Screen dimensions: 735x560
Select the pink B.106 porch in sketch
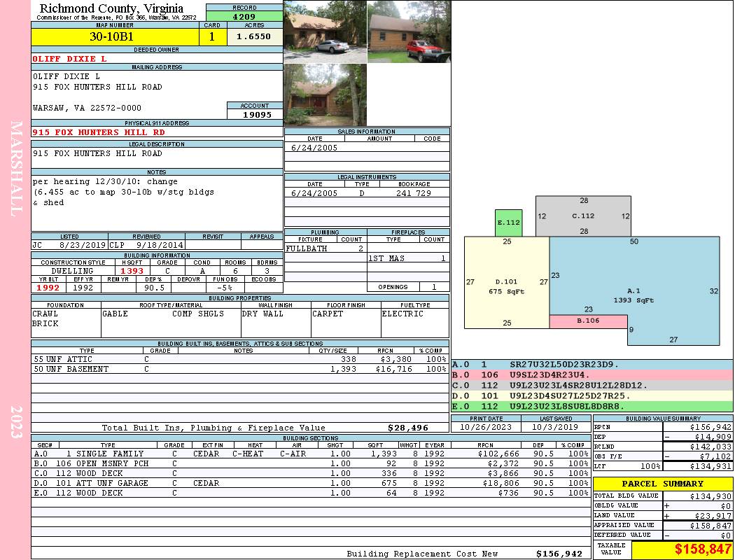click(588, 321)
